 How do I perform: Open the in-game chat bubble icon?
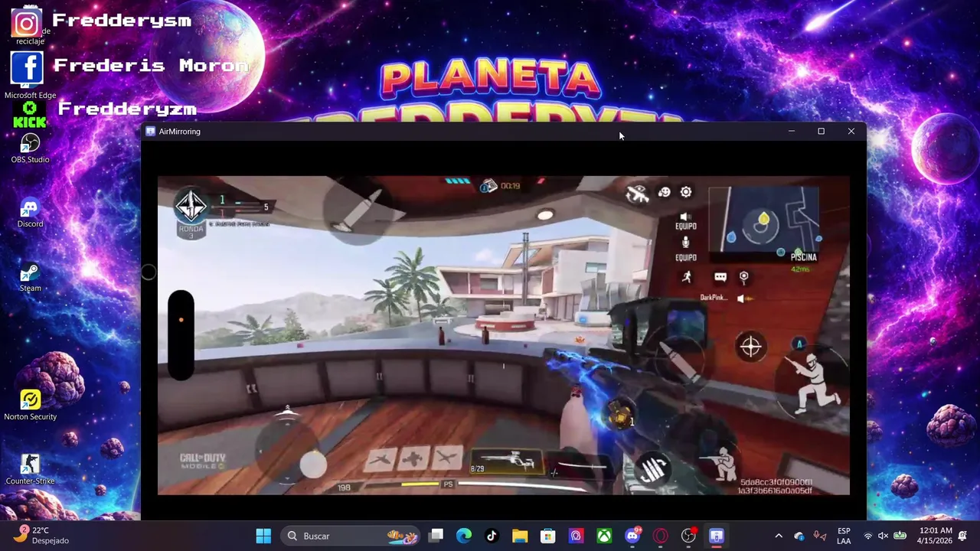[x=720, y=277]
